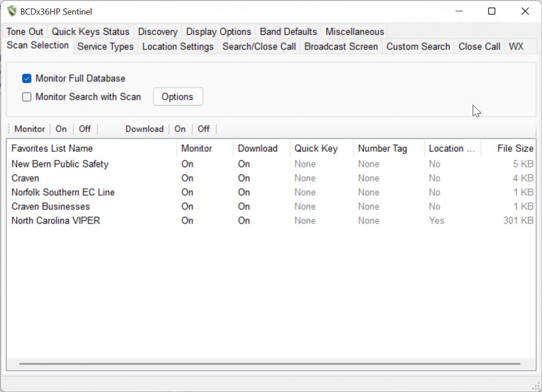The width and height of the screenshot is (542, 392).
Task: Enable Monitor Search with Scan checkbox
Action: (x=26, y=97)
